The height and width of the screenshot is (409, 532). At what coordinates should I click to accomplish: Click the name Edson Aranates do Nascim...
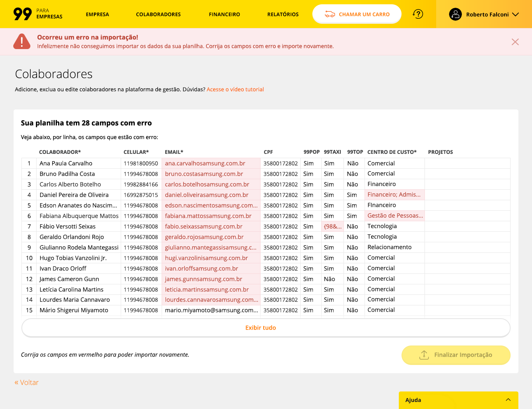(x=78, y=205)
